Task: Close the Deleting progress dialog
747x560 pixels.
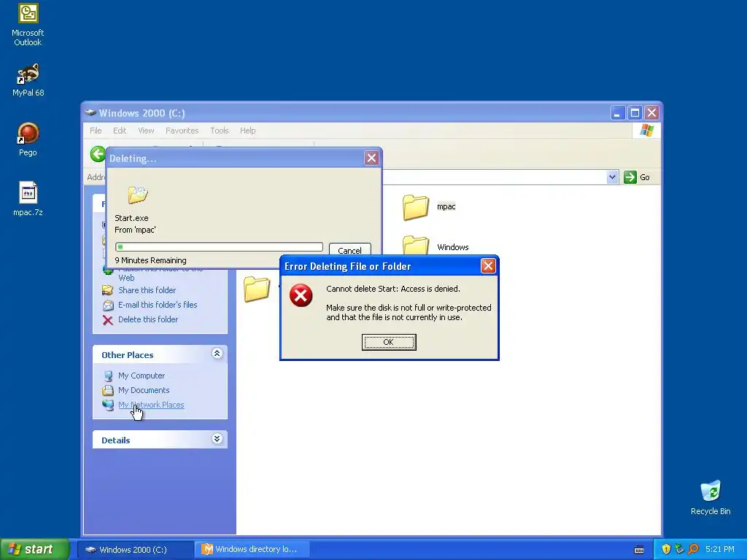Action: [x=371, y=157]
